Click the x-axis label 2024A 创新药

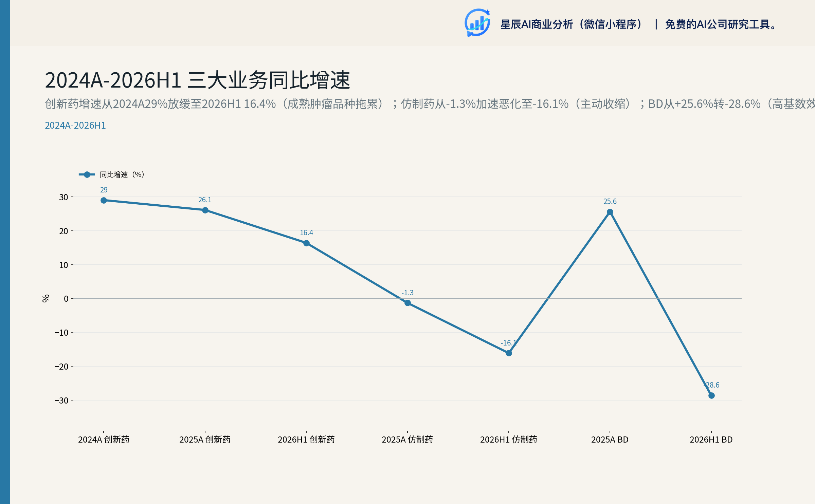point(104,440)
